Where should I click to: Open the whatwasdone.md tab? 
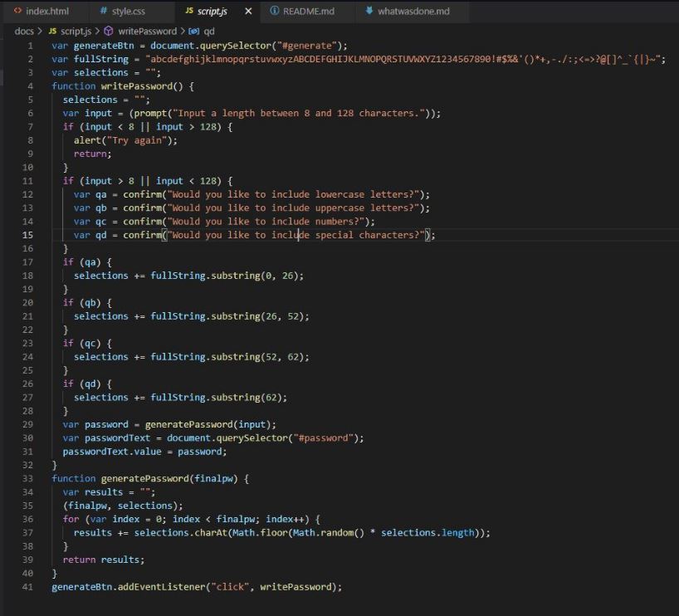click(413, 12)
